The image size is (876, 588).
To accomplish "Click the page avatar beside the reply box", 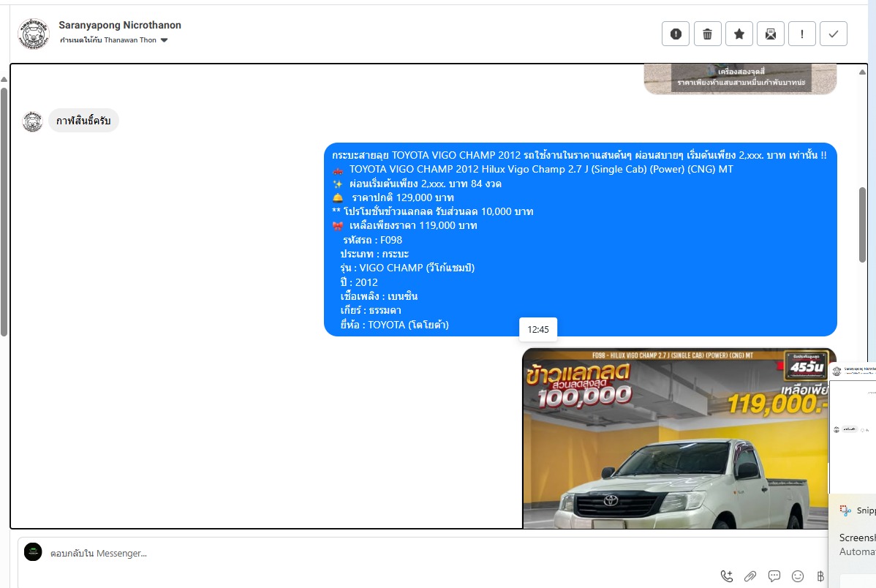I will [33, 551].
